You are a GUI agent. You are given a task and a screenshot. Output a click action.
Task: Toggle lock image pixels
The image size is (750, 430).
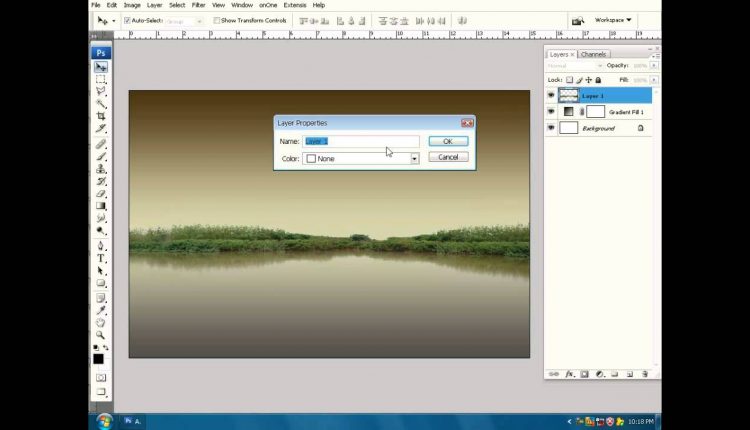pos(579,80)
